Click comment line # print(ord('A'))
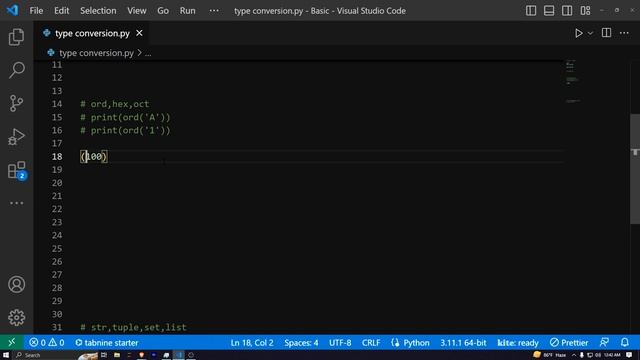Image resolution: width=640 pixels, height=360 pixels. tap(125, 117)
